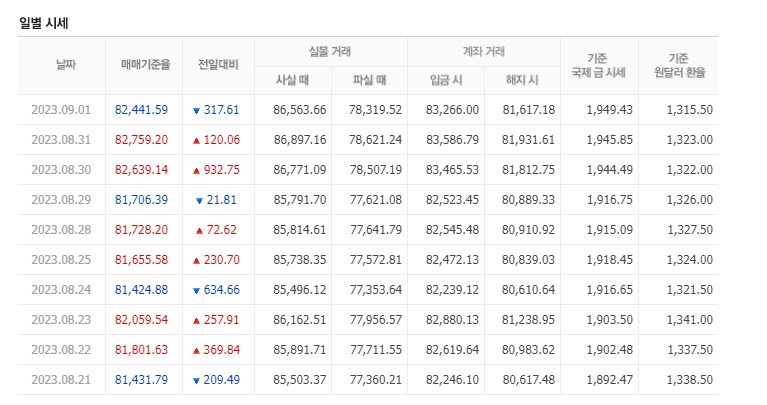Click the exchange rate 1,315.50
The height and width of the screenshot is (405, 767).
point(690,110)
